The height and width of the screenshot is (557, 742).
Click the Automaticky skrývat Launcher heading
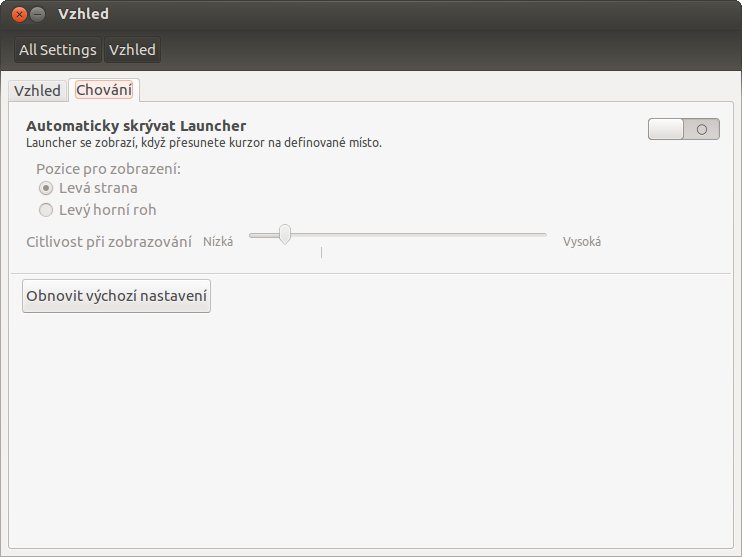(x=136, y=126)
